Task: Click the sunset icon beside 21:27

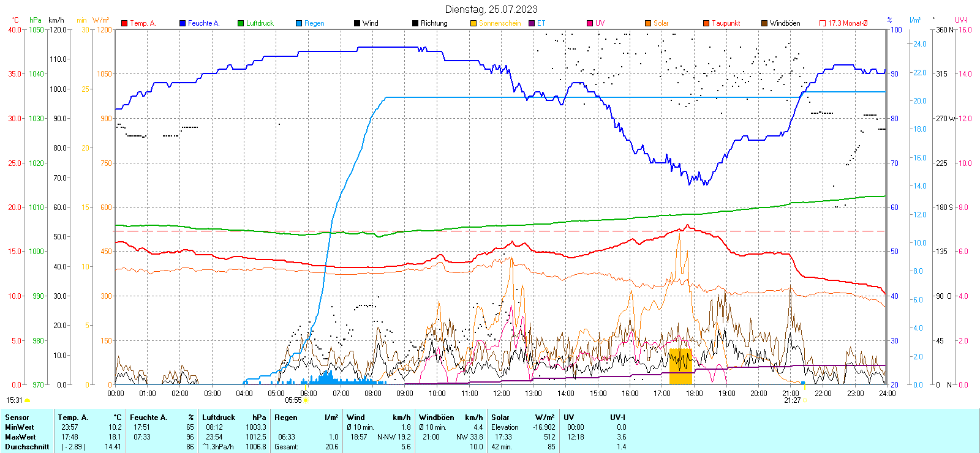Action: tap(805, 400)
